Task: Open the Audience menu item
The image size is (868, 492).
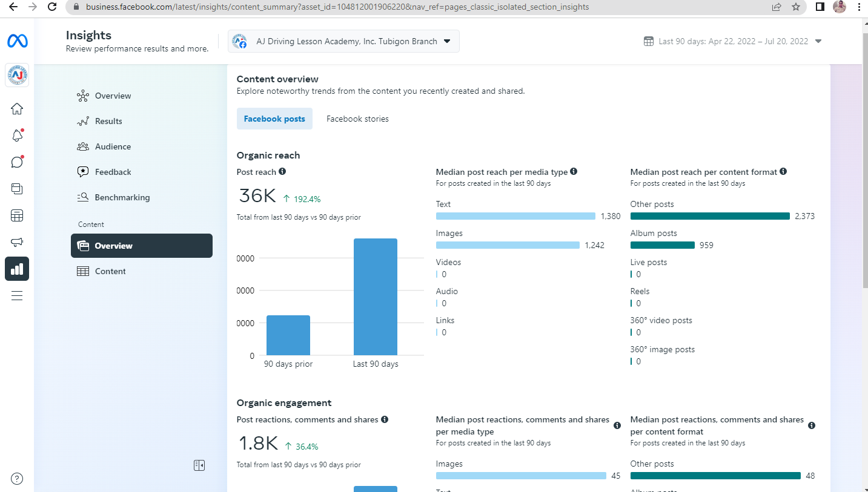Action: coord(142,146)
